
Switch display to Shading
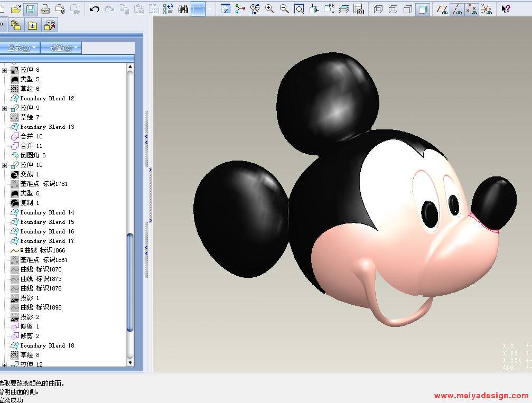pos(423,9)
